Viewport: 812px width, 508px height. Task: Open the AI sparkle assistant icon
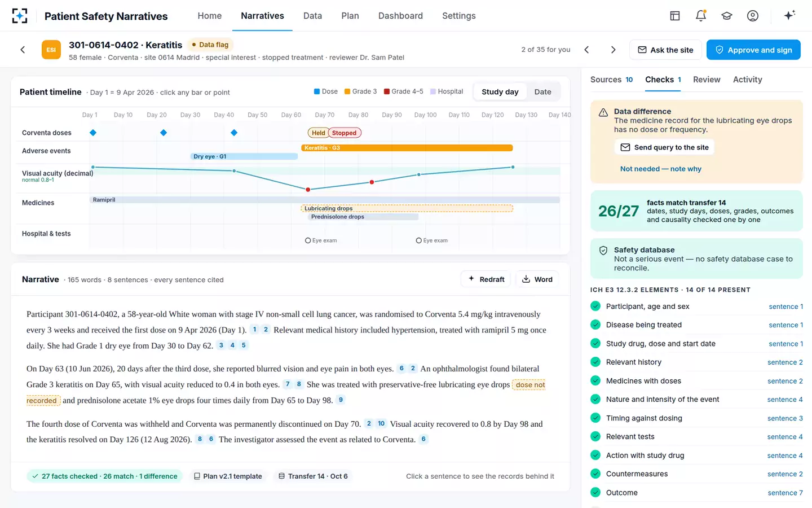click(789, 15)
